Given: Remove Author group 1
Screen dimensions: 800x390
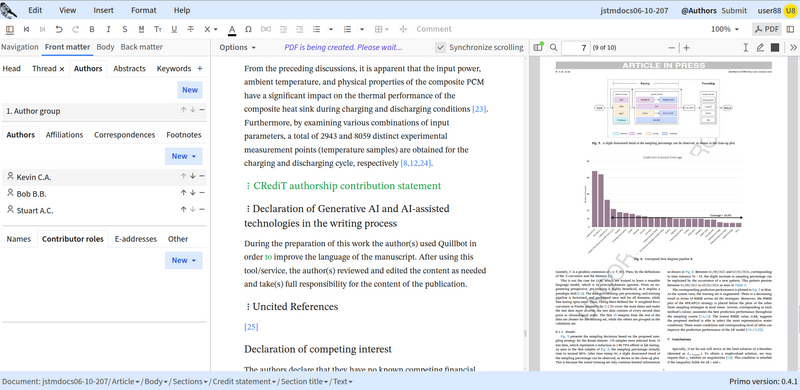Looking at the screenshot, I should (x=202, y=110).
